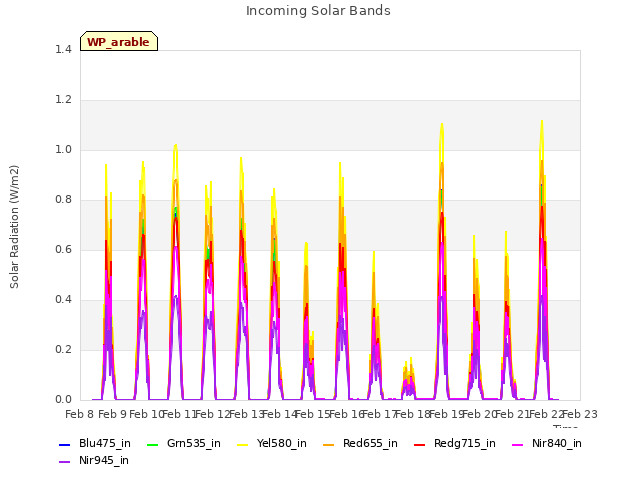The image size is (640, 480).
Task: Click the Nir945_in legend entry
Action: pyautogui.click(x=94, y=460)
